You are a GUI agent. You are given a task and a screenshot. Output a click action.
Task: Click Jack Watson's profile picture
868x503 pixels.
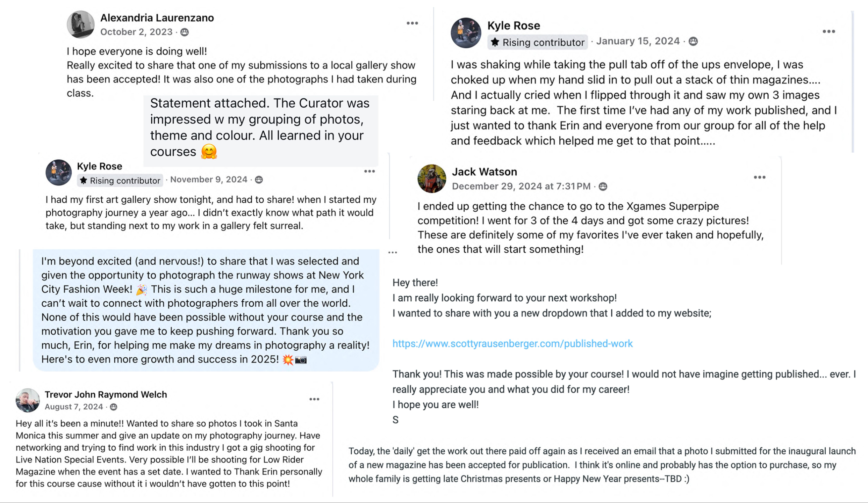(x=431, y=178)
